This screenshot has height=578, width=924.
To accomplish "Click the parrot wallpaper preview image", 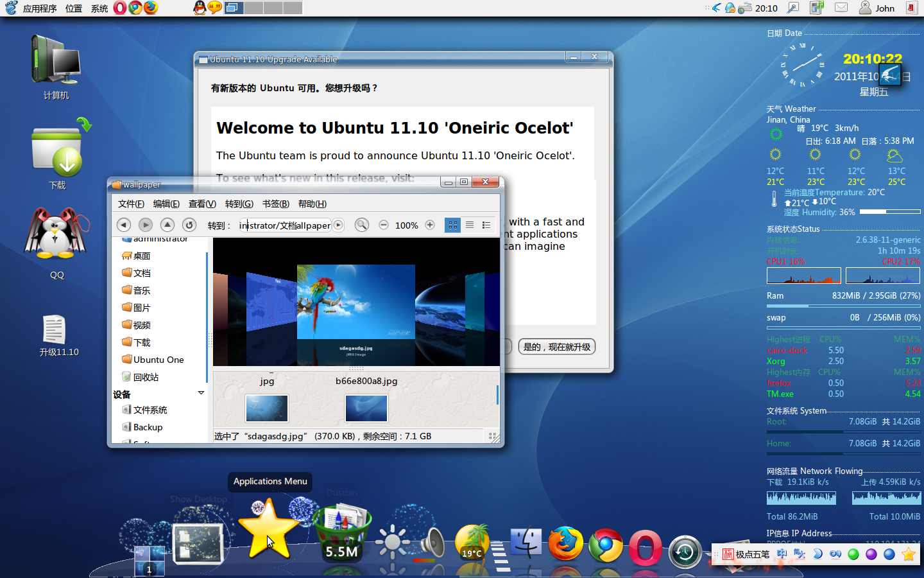I will click(355, 301).
